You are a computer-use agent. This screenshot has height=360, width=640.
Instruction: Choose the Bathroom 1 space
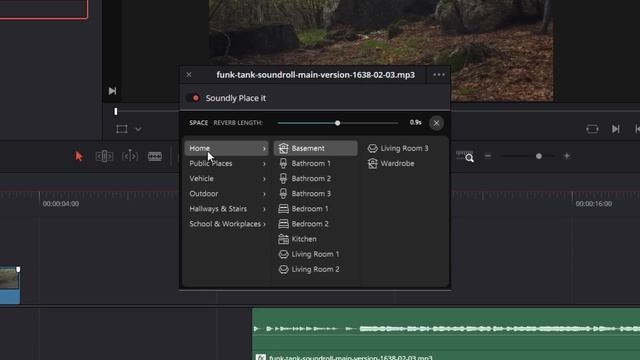pos(315,163)
